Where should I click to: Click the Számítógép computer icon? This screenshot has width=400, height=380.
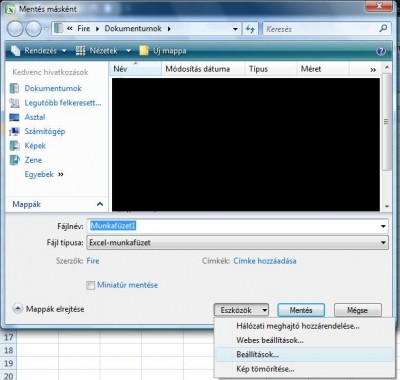(14, 131)
